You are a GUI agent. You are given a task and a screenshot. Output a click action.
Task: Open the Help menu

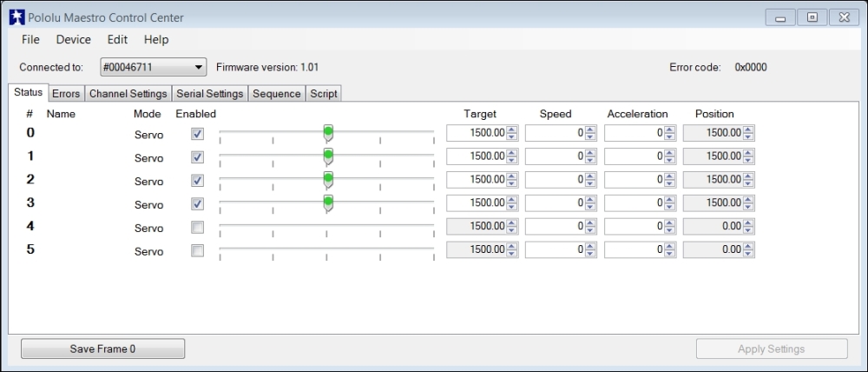pos(156,39)
